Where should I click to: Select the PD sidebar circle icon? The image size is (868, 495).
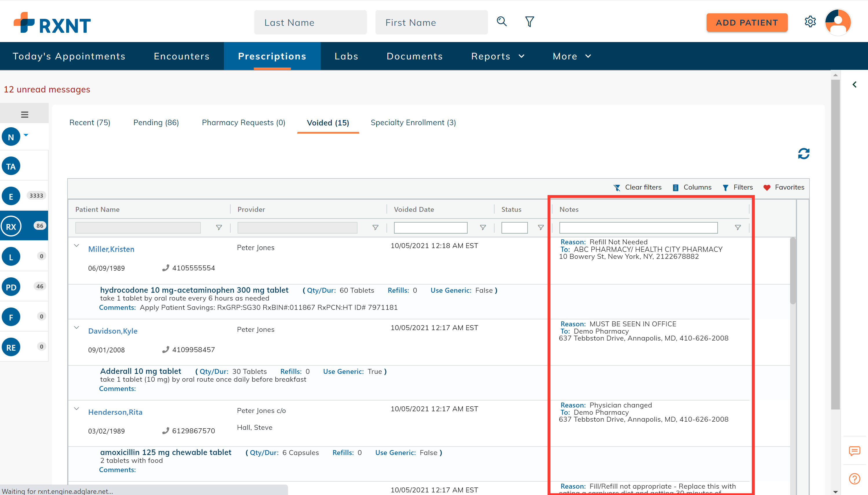[x=11, y=287]
